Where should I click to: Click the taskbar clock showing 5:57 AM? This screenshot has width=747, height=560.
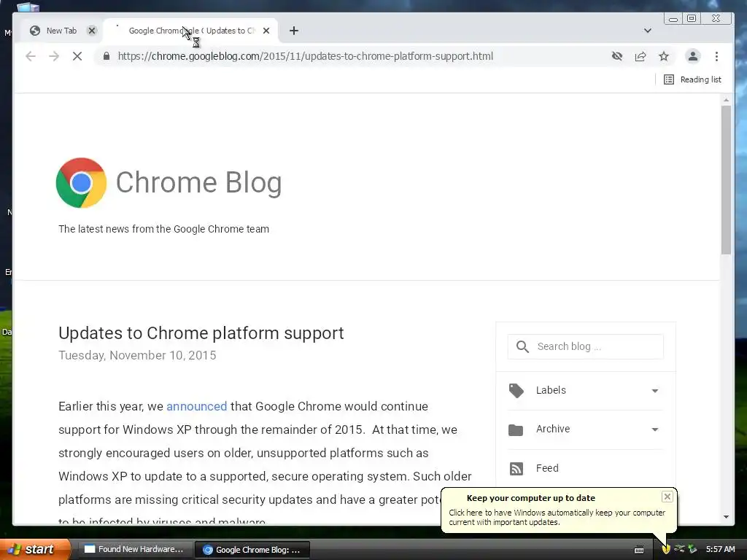tap(720, 549)
